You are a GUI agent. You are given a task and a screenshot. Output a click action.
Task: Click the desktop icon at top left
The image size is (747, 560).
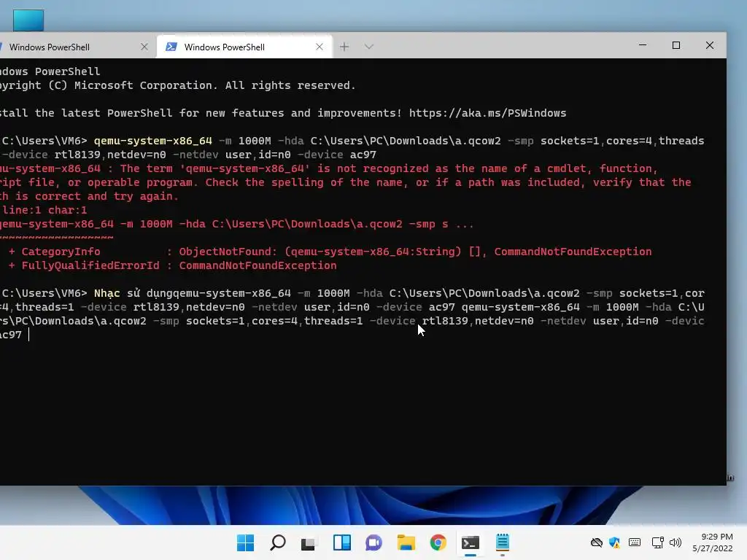(x=28, y=20)
